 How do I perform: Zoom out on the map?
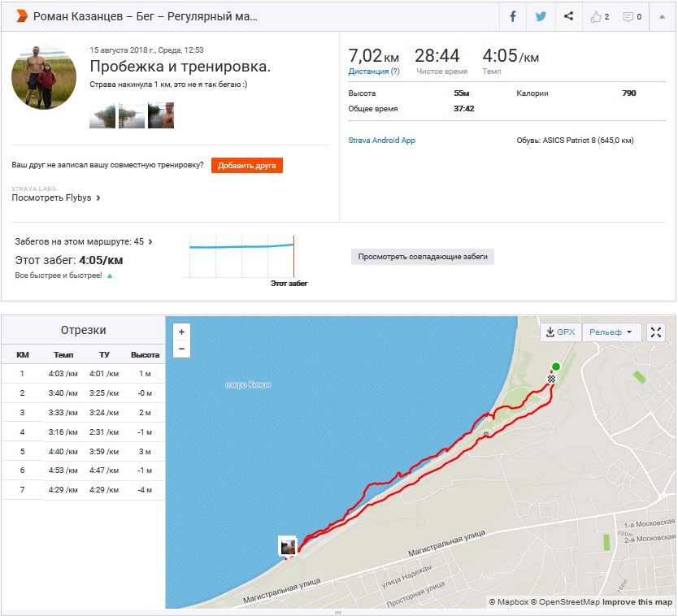(x=182, y=349)
